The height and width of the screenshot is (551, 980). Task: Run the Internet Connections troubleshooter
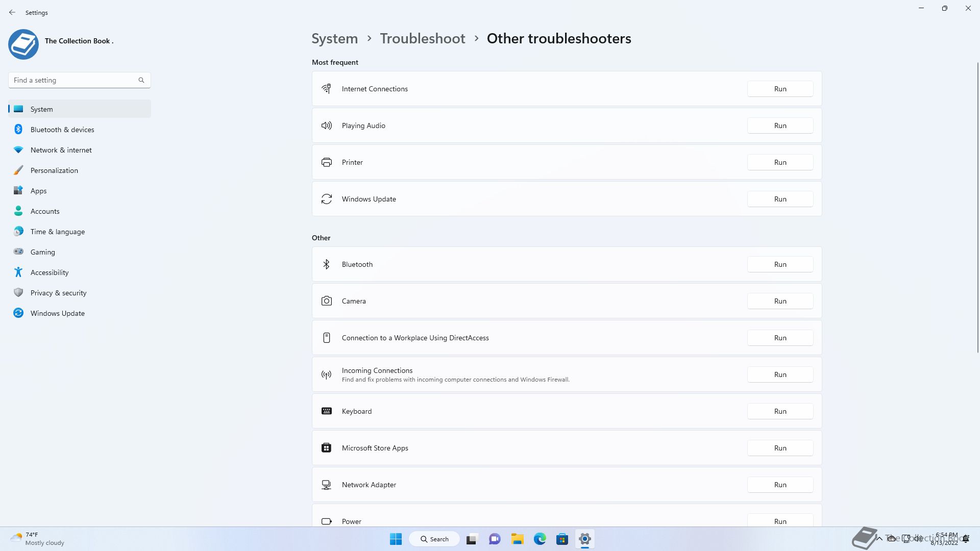click(x=780, y=89)
